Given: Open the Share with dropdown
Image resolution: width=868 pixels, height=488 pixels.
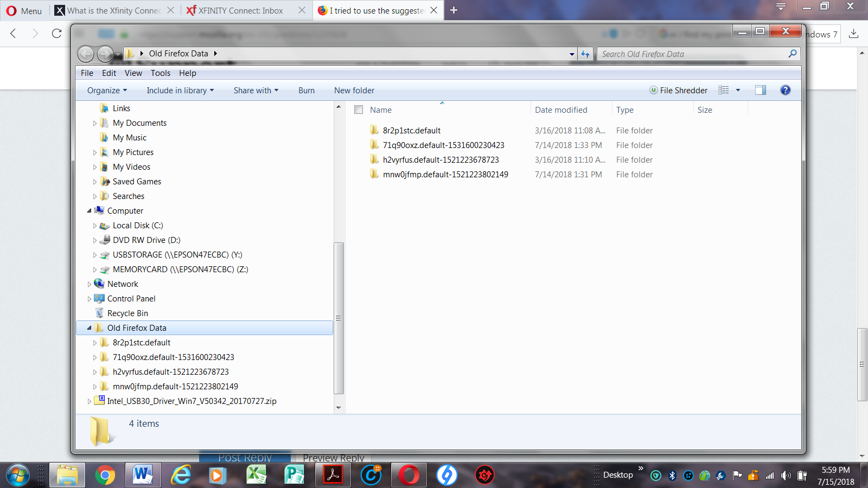Looking at the screenshot, I should [256, 91].
